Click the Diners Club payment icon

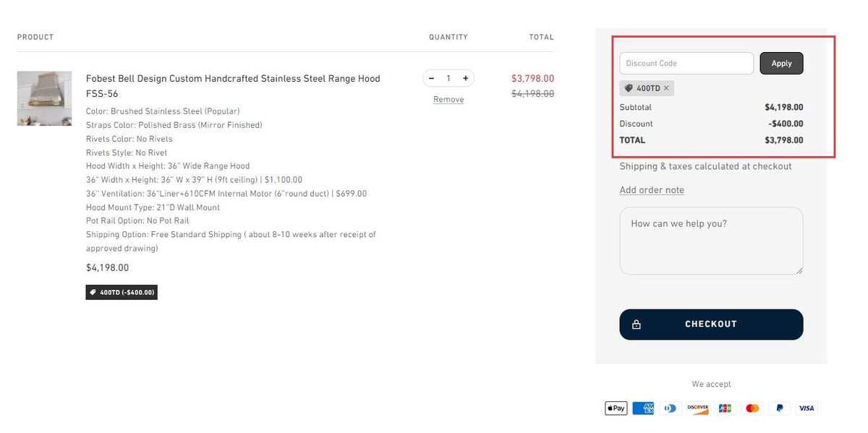671,408
